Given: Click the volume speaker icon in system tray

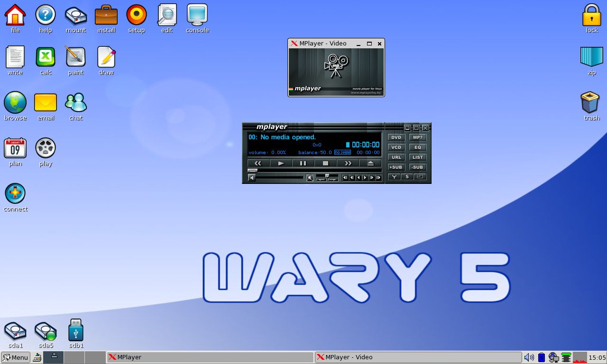Looking at the screenshot, I should pyautogui.click(x=529, y=357).
